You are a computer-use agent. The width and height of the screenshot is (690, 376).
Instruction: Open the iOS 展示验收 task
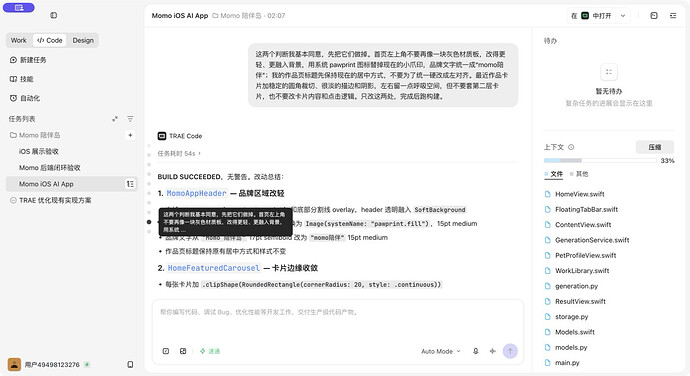pos(39,151)
